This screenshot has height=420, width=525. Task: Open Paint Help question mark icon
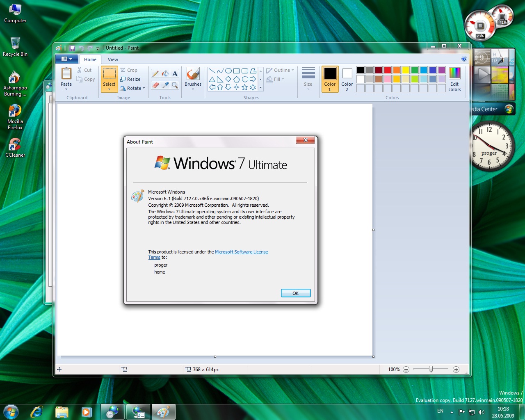(464, 59)
